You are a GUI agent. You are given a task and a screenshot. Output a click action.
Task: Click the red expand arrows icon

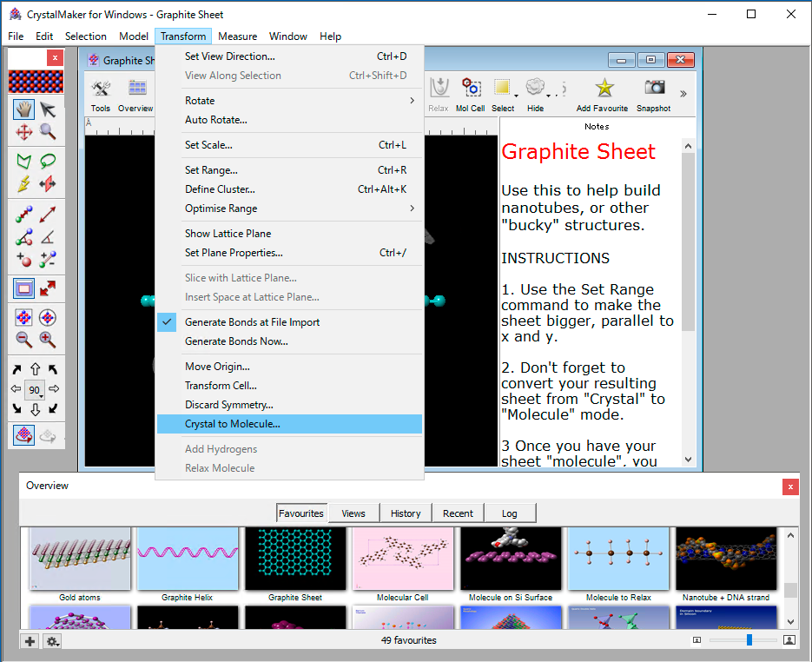pyautogui.click(x=48, y=288)
